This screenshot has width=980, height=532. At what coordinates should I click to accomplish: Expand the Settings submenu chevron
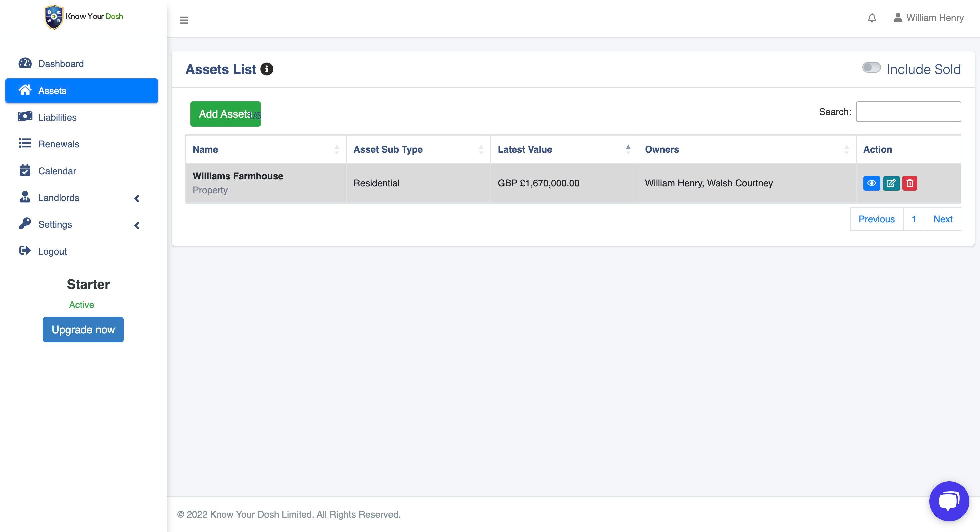(137, 225)
